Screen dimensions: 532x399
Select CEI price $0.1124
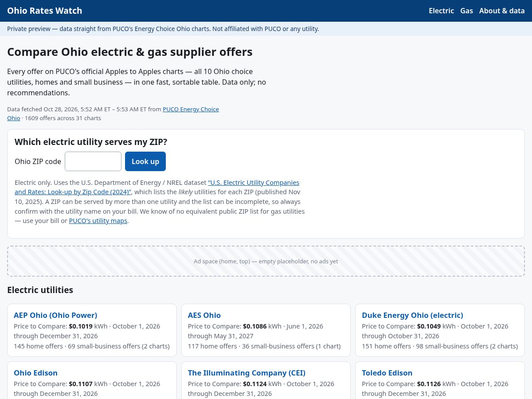pos(255,384)
